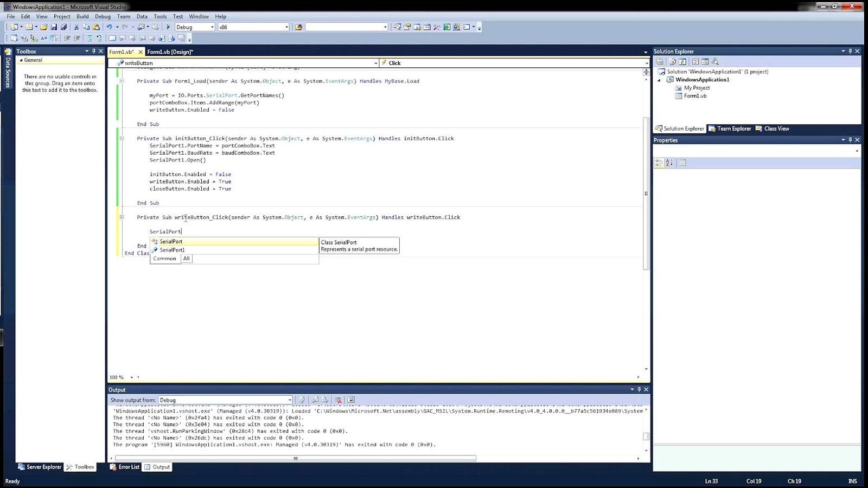Collapse the Form1_Load sub outline
The image size is (868, 488).
click(x=122, y=81)
